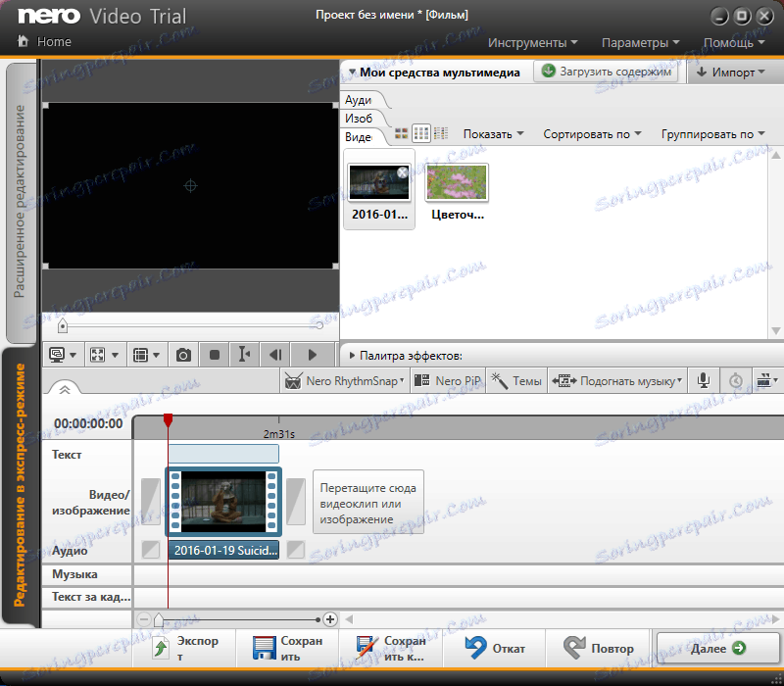
Task: Go to the Home screen
Action: coord(44,41)
